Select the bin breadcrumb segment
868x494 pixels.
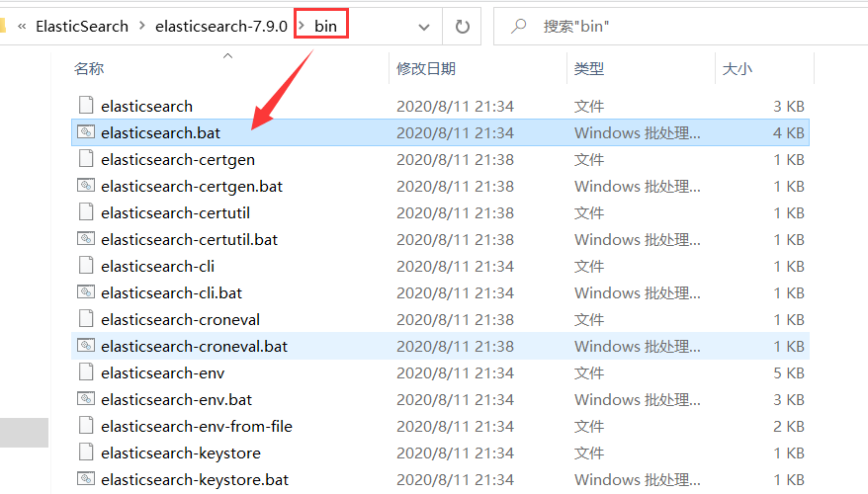pyautogui.click(x=325, y=26)
